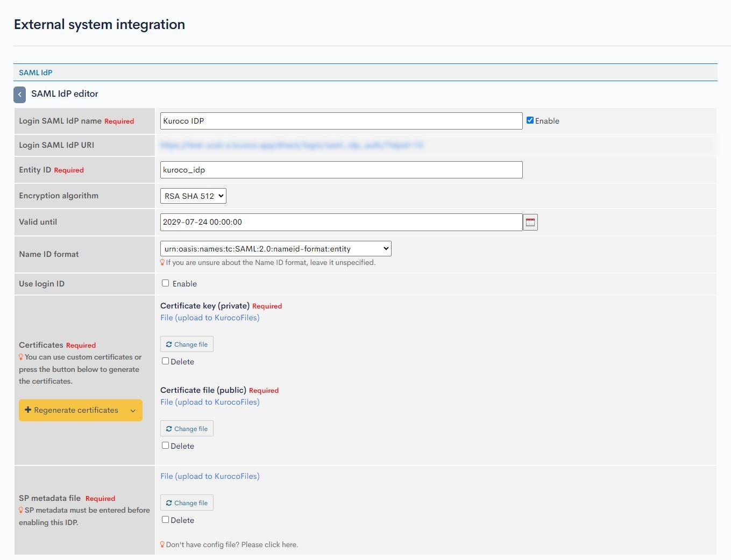This screenshot has width=731, height=560.
Task: Click the back arrow beside SAML IdP editor
Action: coord(19,95)
